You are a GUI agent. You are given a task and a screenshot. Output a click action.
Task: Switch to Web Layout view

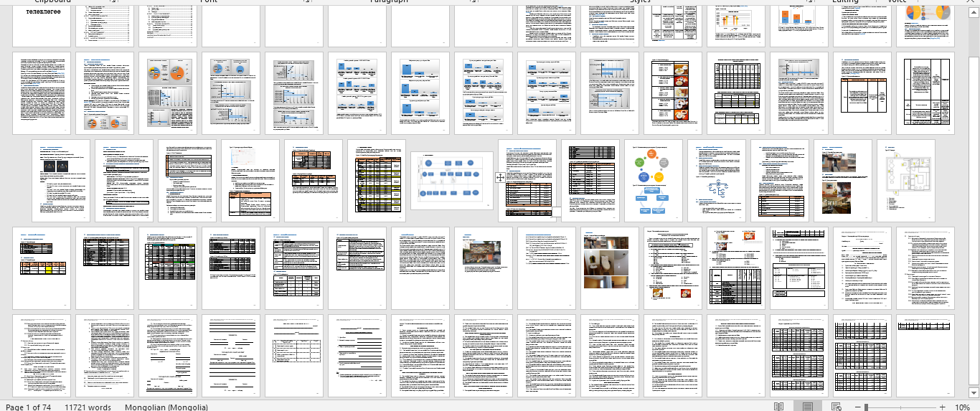pos(836,407)
